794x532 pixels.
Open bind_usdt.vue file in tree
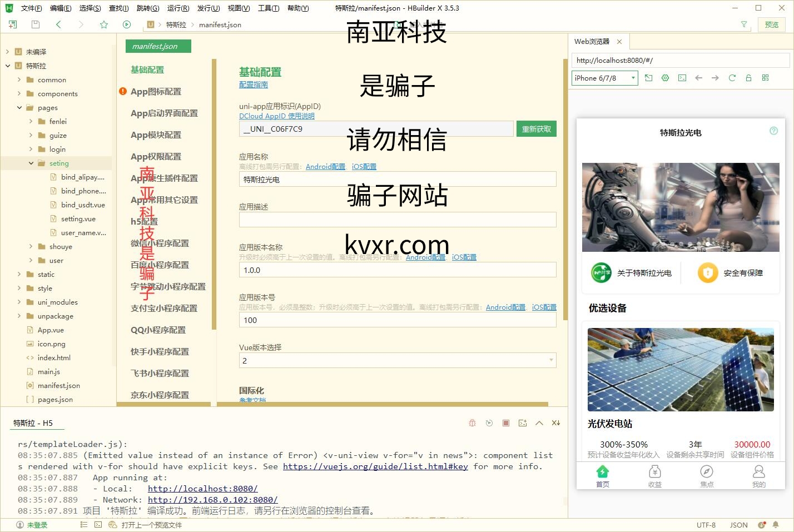(x=83, y=205)
